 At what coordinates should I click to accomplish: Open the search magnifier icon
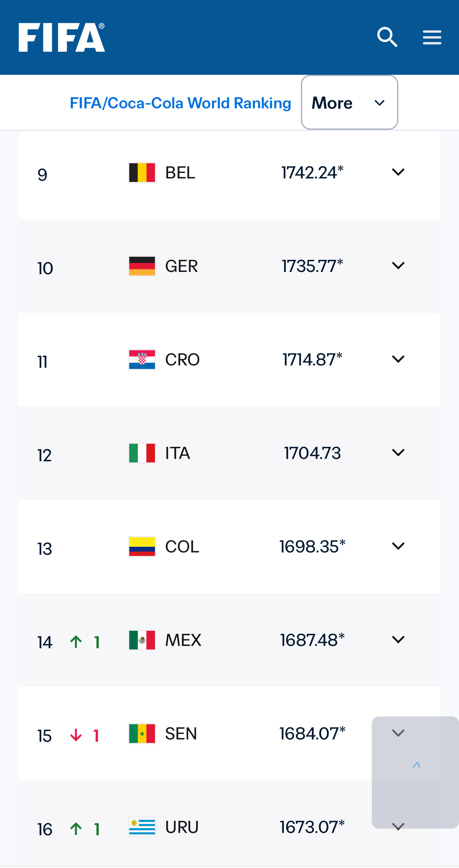point(387,37)
